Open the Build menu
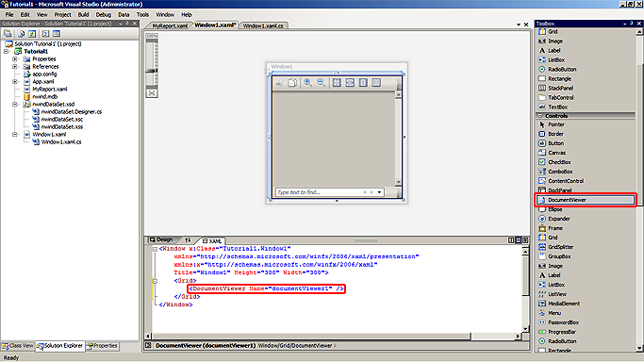 pos(83,14)
